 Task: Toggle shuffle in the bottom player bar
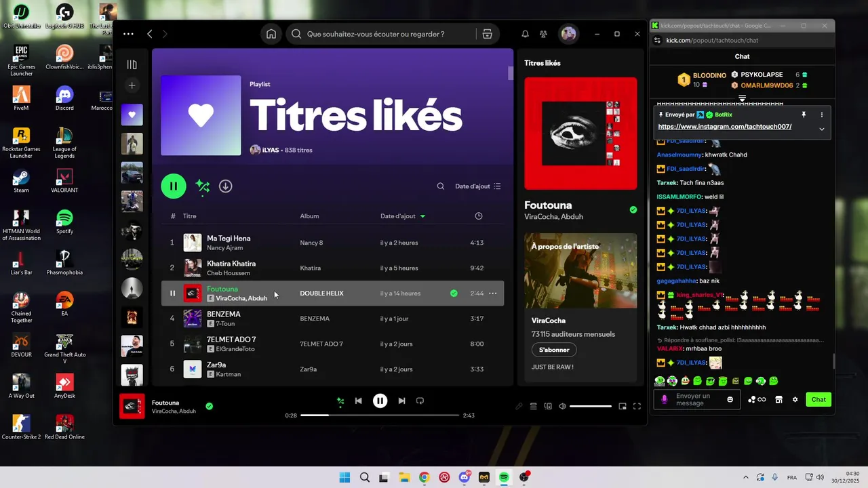(340, 401)
